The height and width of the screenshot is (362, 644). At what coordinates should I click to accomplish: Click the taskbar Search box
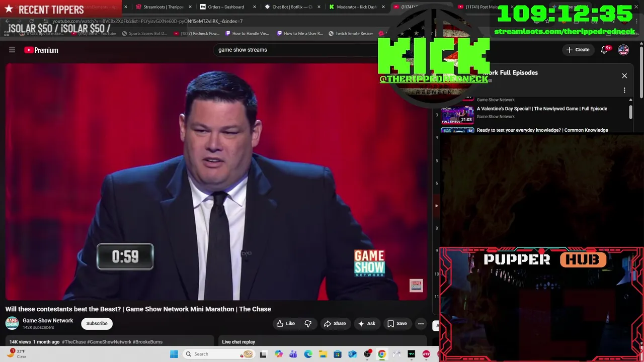(219, 354)
